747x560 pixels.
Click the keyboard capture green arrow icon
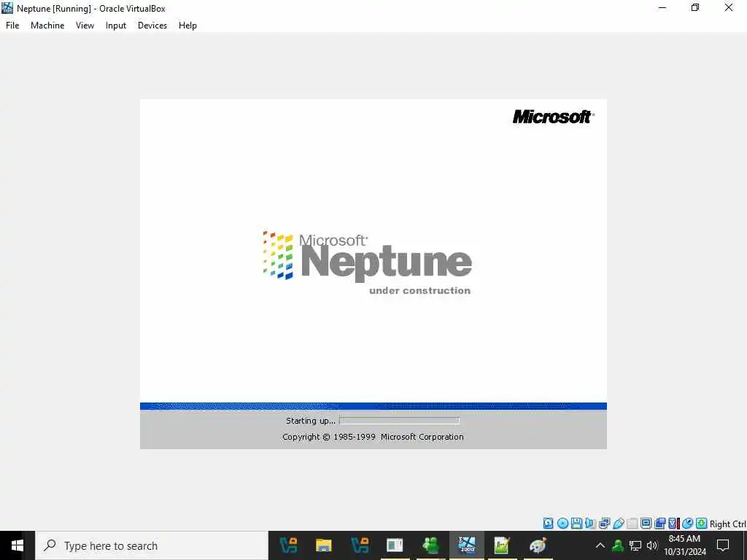coord(701,524)
